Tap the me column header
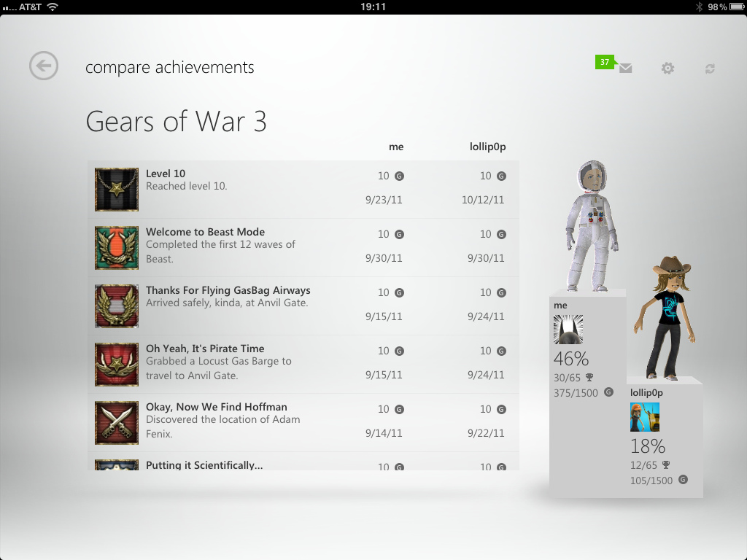The height and width of the screenshot is (560, 747). pyautogui.click(x=396, y=147)
